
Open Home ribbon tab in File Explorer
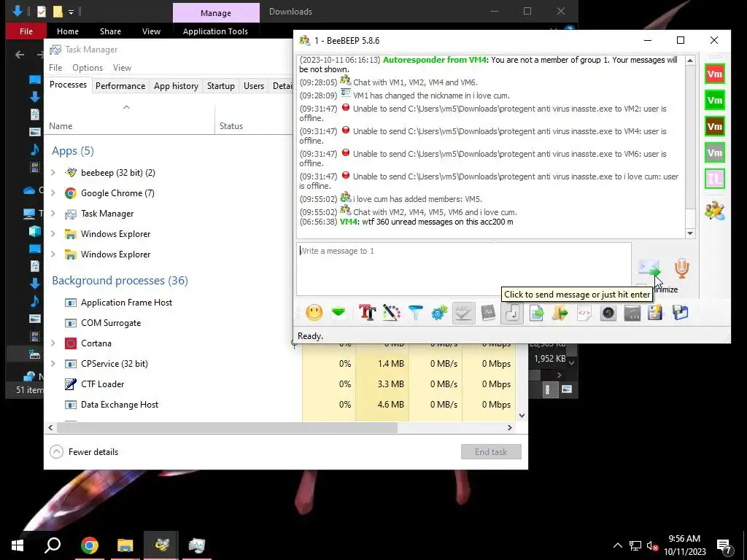point(68,31)
